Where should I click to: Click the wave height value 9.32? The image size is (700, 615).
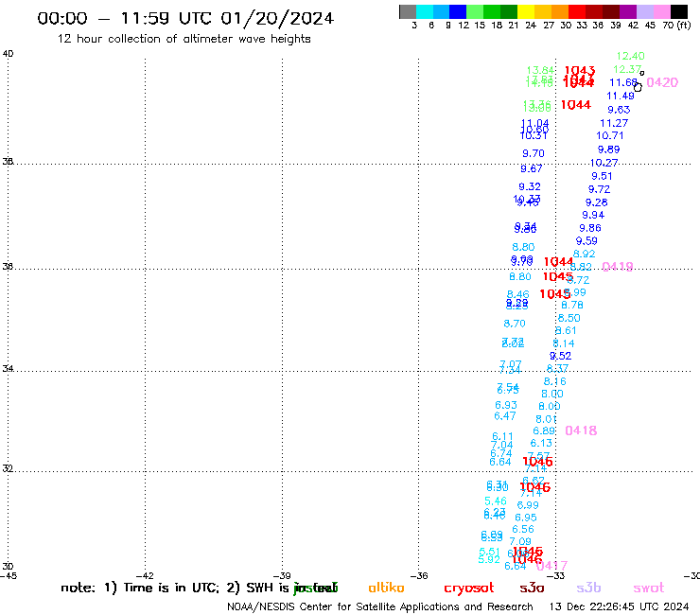[530, 186]
